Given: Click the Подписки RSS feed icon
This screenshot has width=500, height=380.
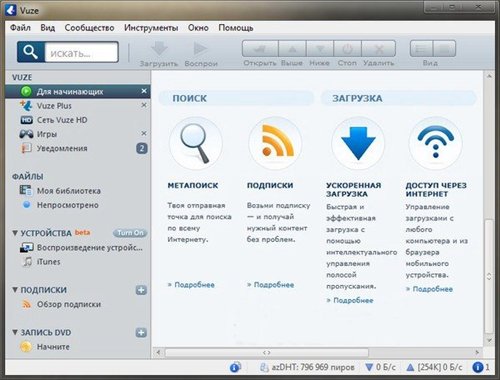Looking at the screenshot, I should [x=275, y=144].
